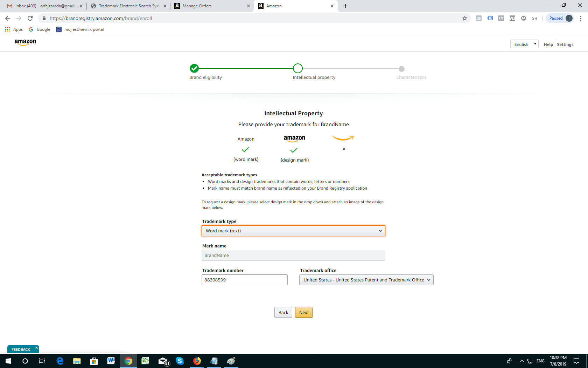Close the FEEDBACK widget
The width and height of the screenshot is (588, 368).
[x=36, y=348]
